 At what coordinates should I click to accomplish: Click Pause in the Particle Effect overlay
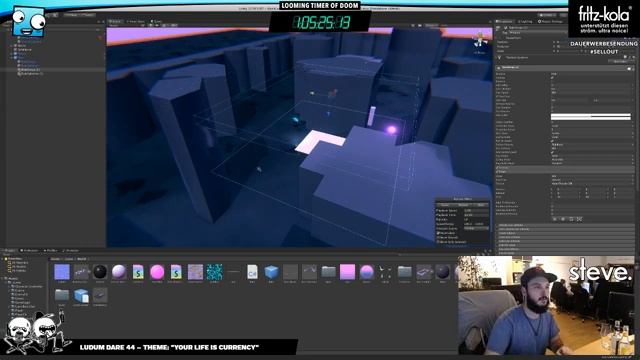(445, 205)
